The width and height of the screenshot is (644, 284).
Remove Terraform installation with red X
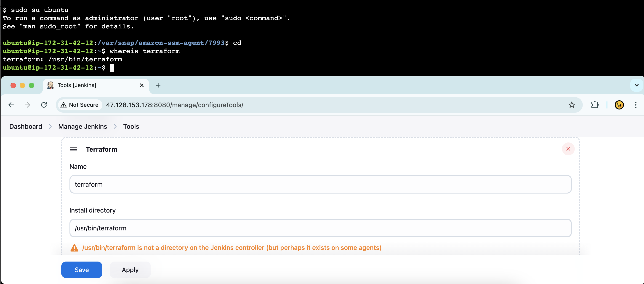click(568, 149)
